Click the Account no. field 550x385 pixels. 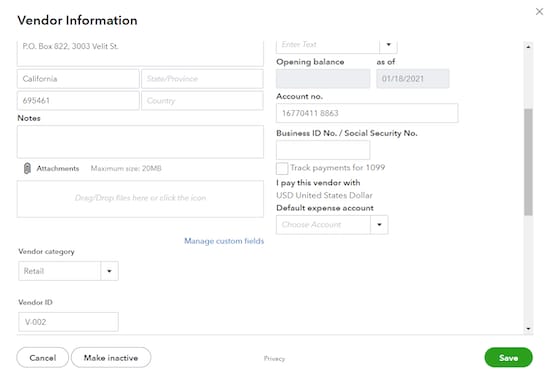coord(367,113)
